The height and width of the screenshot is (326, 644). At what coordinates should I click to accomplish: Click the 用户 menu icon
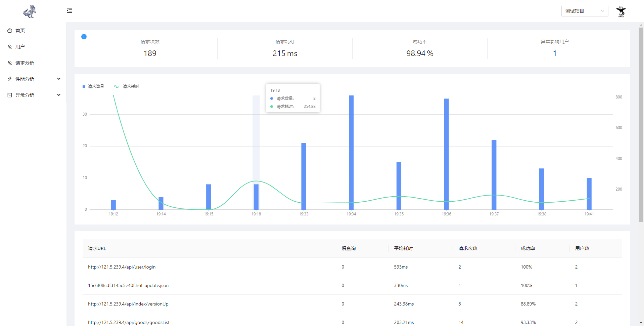tap(10, 47)
